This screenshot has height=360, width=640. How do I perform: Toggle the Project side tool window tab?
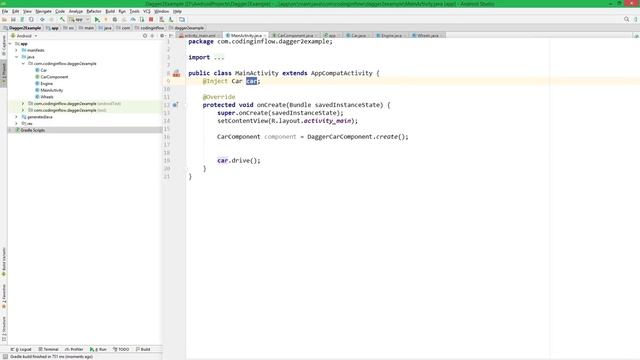tap(4, 73)
